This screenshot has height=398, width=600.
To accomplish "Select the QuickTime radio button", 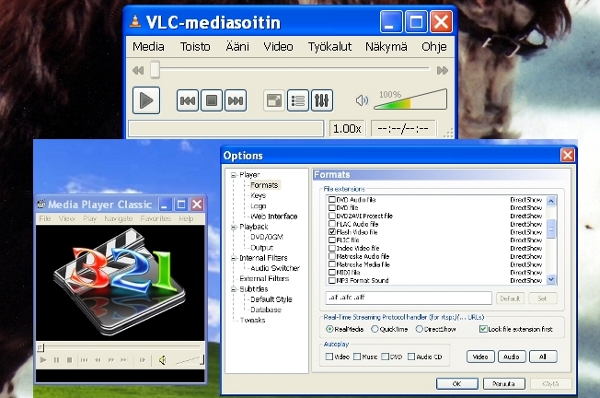I will coord(375,329).
